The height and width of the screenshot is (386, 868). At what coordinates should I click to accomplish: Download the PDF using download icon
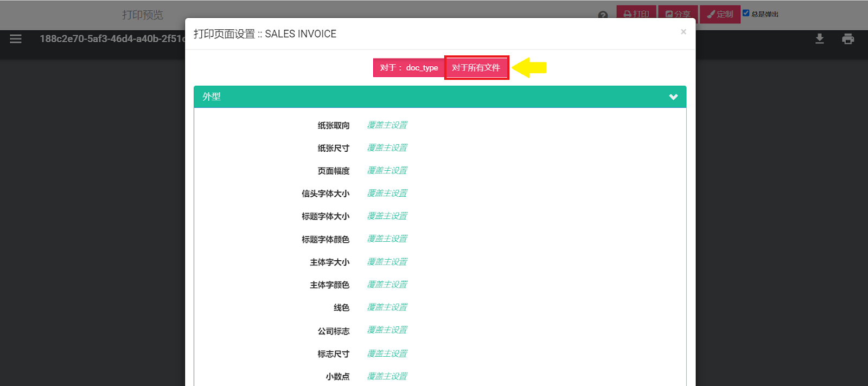pyautogui.click(x=820, y=38)
